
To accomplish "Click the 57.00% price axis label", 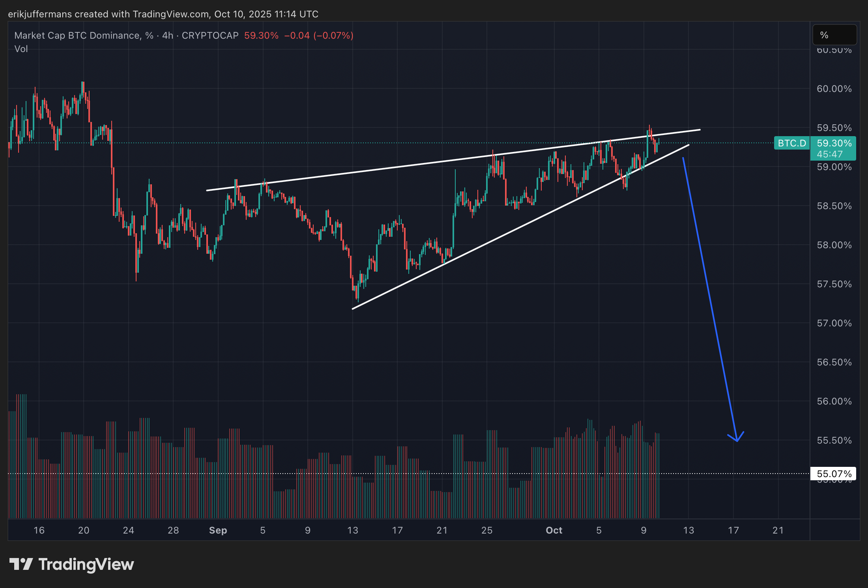I will coord(834,323).
